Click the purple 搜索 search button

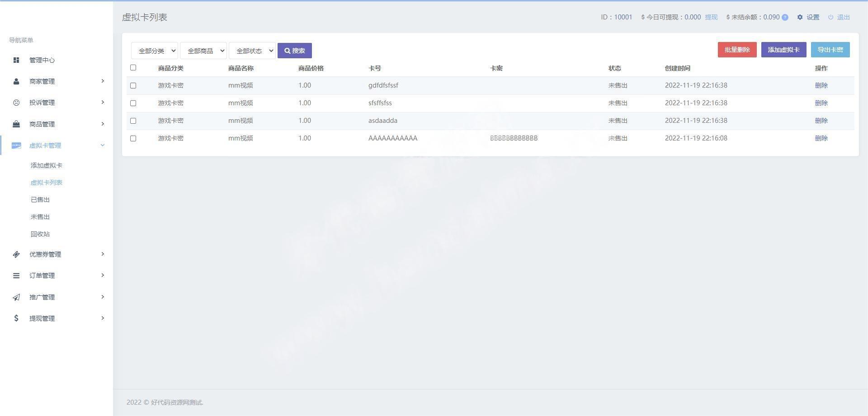[x=295, y=51]
